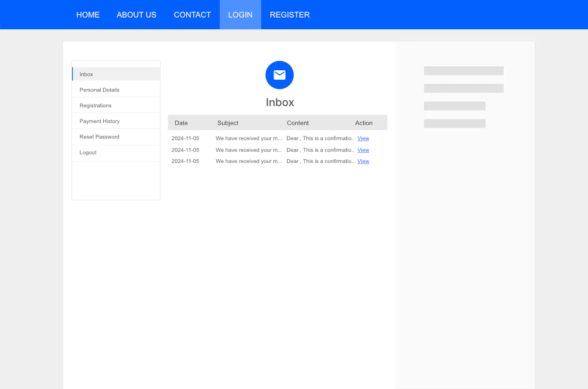
Task: Open the REGISTER page
Action: [x=289, y=15]
